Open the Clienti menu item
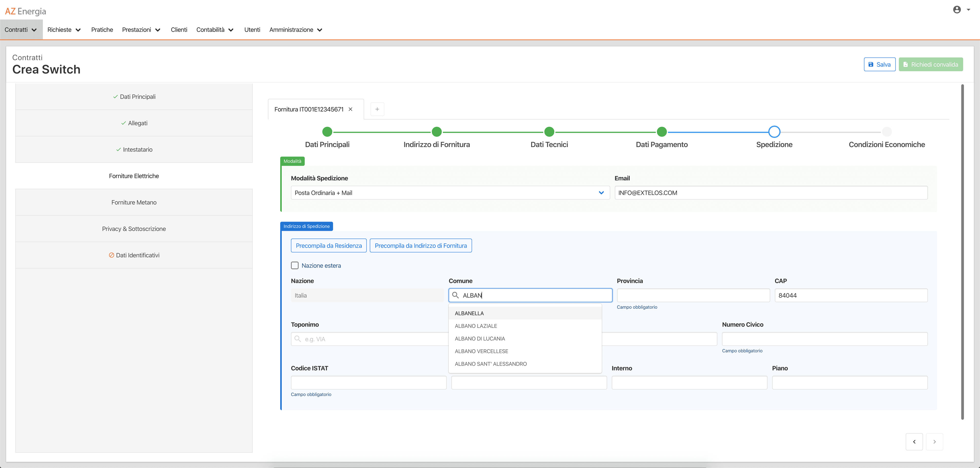Screen dimensions: 980x468 [179, 30]
